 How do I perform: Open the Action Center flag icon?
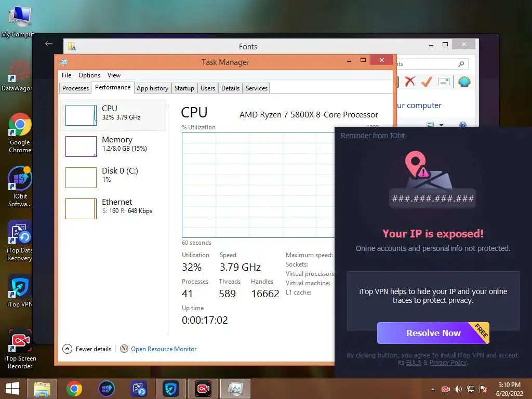tap(483, 389)
